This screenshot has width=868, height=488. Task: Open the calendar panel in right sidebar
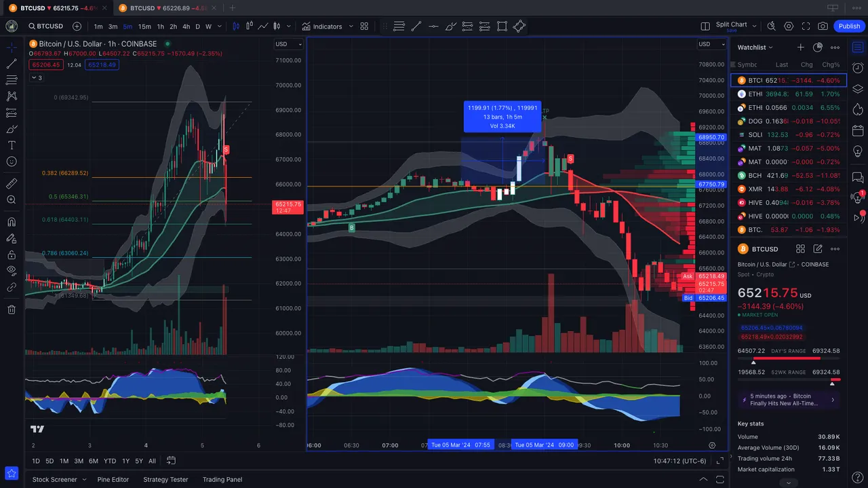coord(858,130)
